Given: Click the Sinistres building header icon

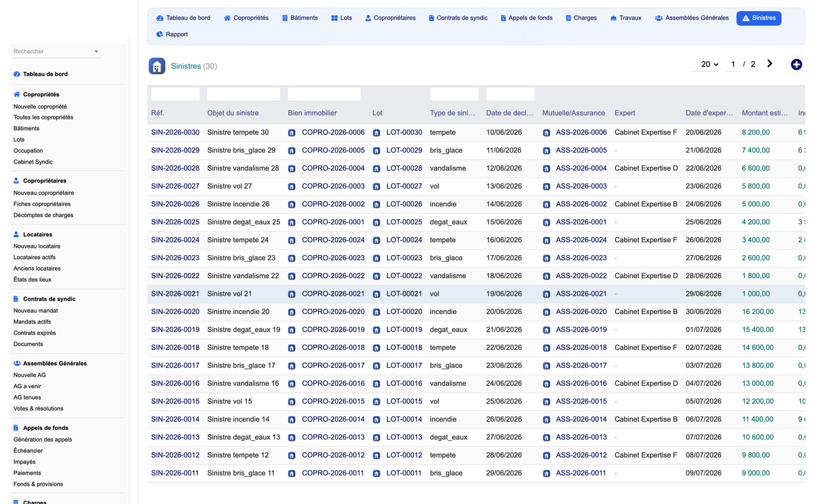Looking at the screenshot, I should pos(157,66).
